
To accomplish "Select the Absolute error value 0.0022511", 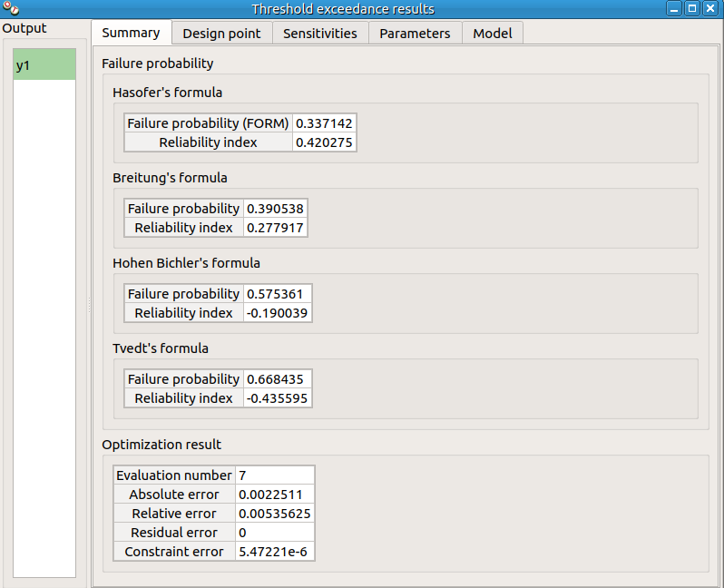I will (274, 495).
